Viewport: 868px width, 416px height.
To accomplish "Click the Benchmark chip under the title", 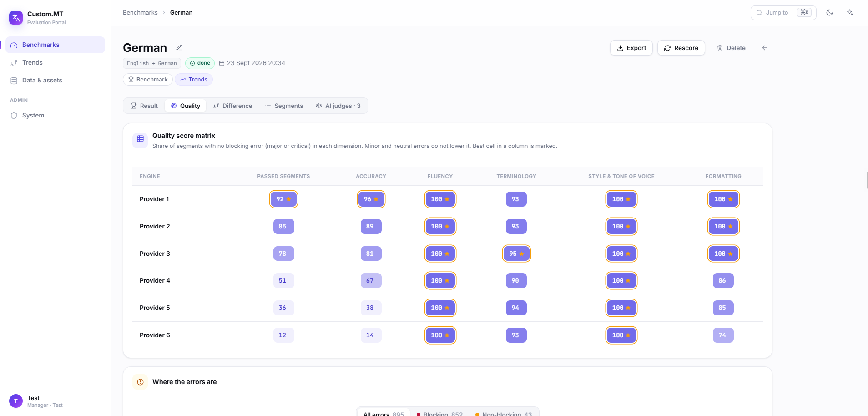I will tap(148, 79).
